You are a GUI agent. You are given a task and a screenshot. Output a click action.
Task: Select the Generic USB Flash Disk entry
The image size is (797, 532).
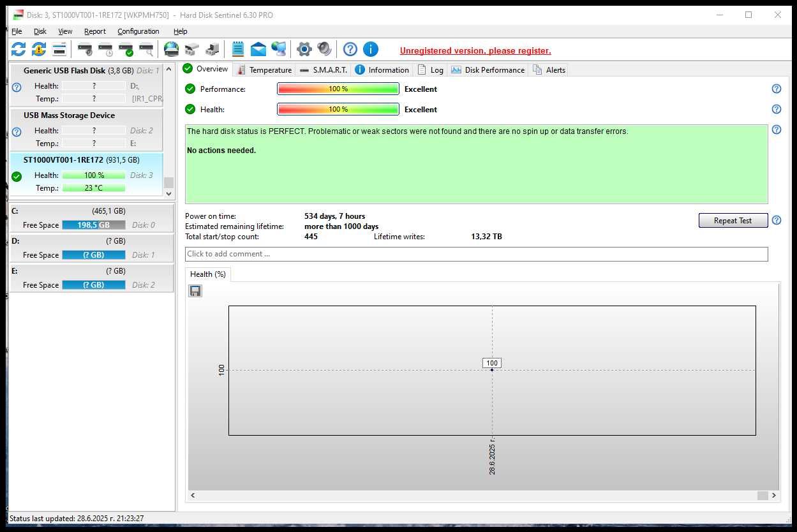click(x=86, y=85)
